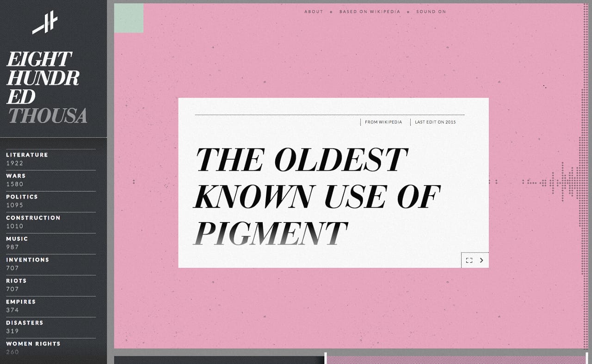Browse the WARS category
This screenshot has width=592, height=364.
(x=16, y=176)
